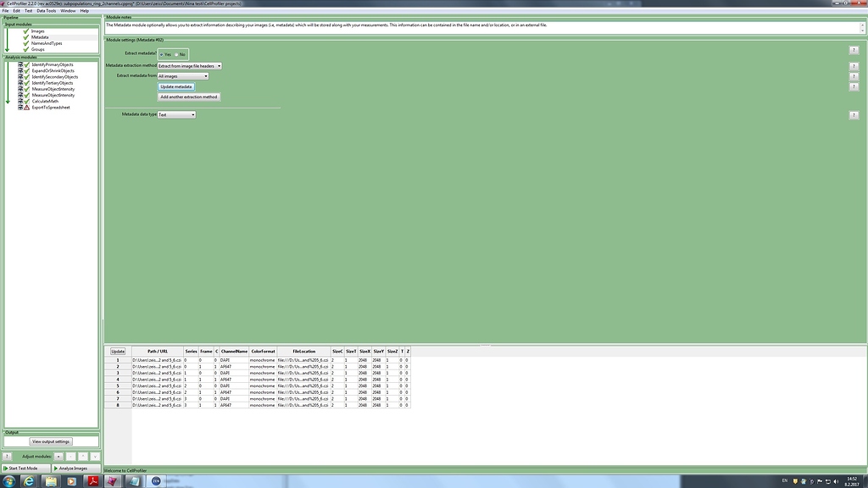Click the help question mark beside Extract metadata
This screenshot has height=488, width=868.
point(854,50)
